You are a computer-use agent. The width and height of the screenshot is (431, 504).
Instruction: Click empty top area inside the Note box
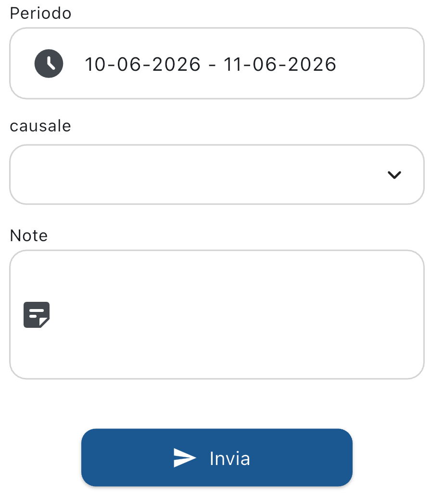[216, 270]
